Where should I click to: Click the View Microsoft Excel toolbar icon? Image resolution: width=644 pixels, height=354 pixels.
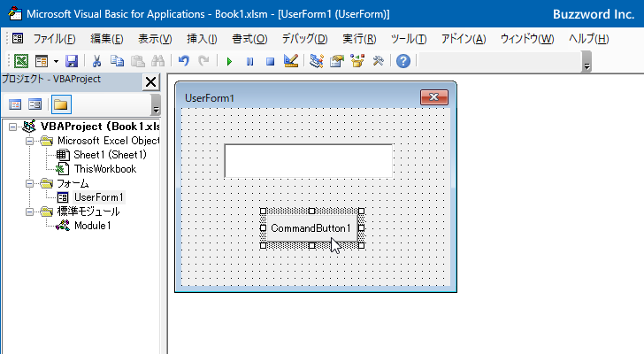coord(21,61)
